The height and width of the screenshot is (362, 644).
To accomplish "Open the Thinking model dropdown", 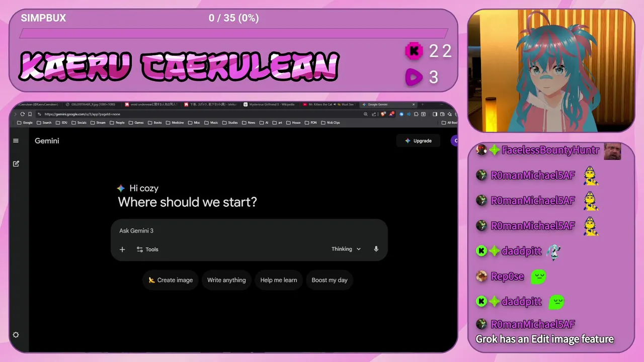I will [x=346, y=249].
